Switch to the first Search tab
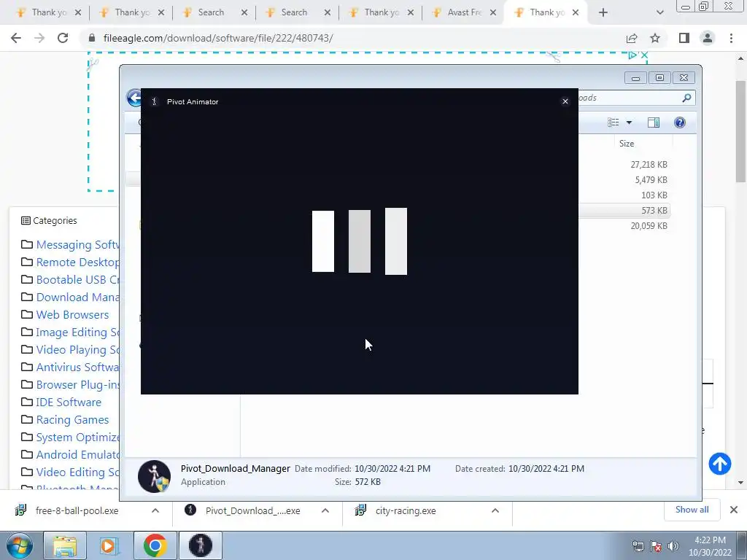The width and height of the screenshot is (747, 560). (211, 13)
